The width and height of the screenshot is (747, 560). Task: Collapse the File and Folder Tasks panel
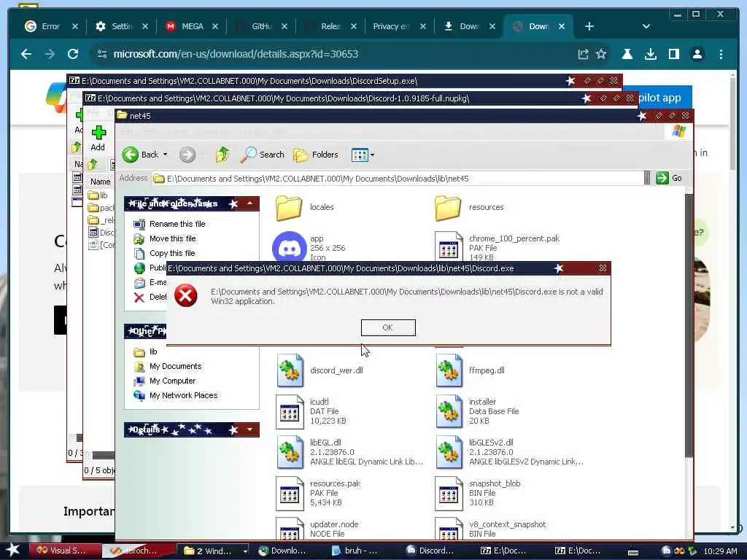coord(249,203)
